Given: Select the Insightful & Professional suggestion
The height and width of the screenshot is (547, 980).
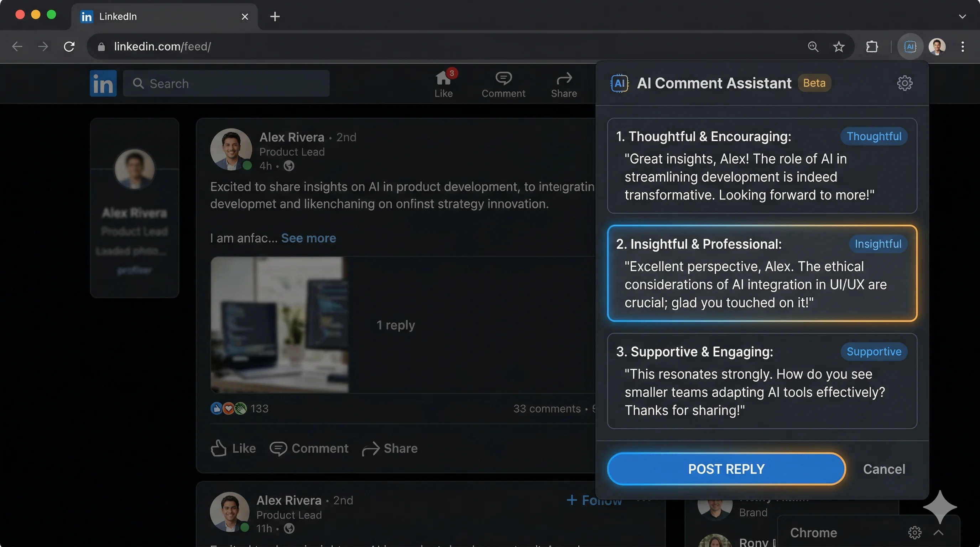Looking at the screenshot, I should point(762,273).
